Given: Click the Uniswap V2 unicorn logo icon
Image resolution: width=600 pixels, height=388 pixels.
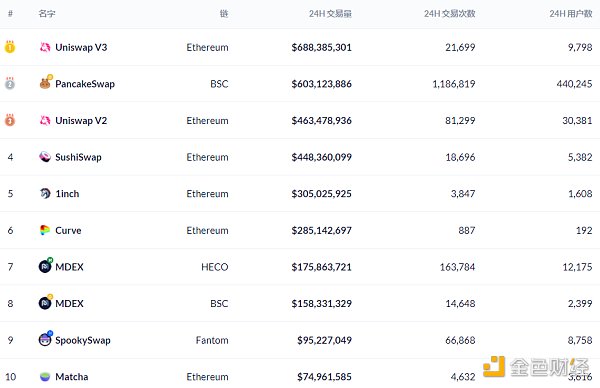Looking at the screenshot, I should tap(45, 120).
